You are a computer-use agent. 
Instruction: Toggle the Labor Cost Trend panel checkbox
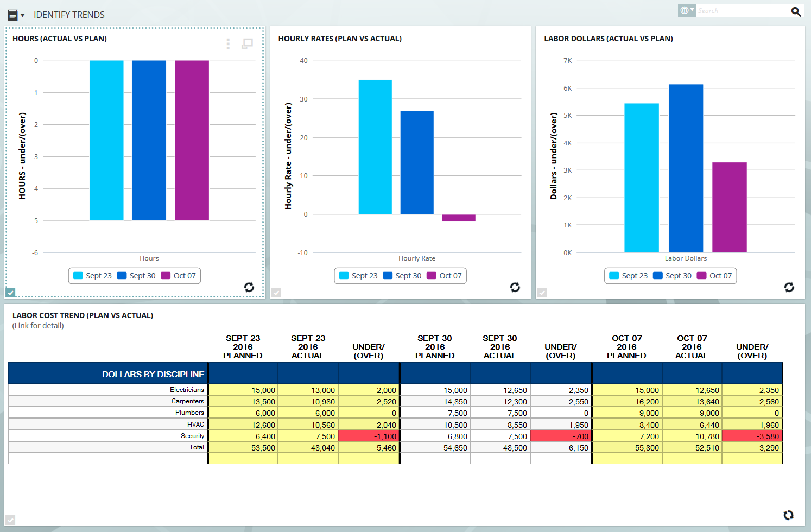[x=11, y=520]
